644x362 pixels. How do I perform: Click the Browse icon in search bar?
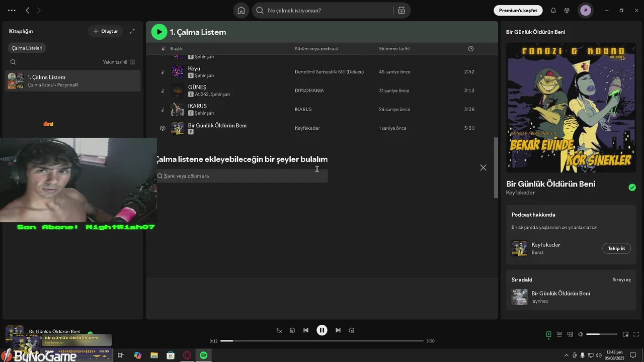401,11
